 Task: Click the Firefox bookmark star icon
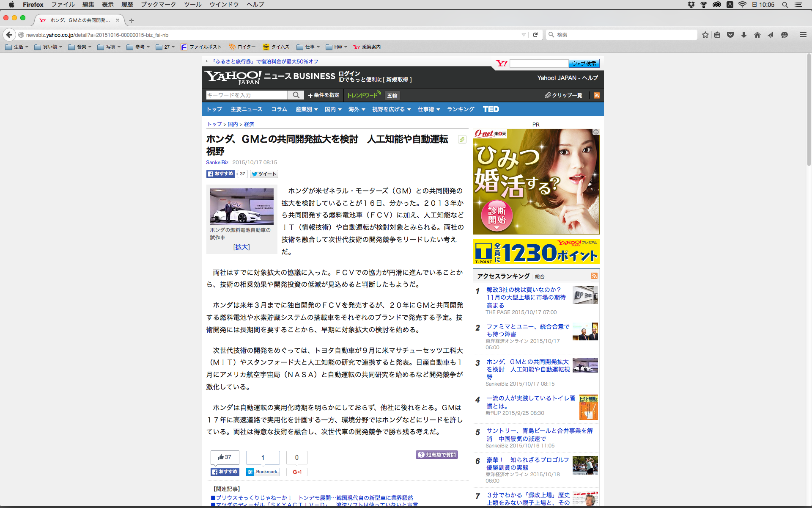705,35
